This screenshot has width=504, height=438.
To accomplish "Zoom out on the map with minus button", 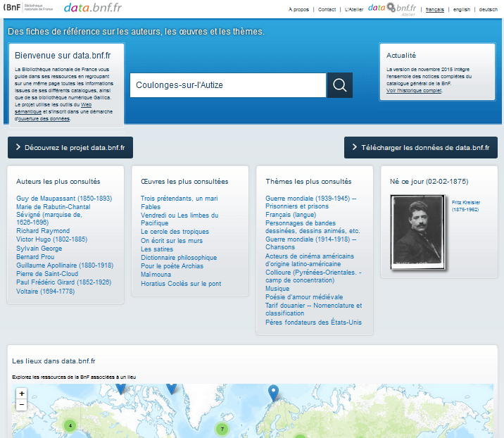I will click(x=22, y=405).
